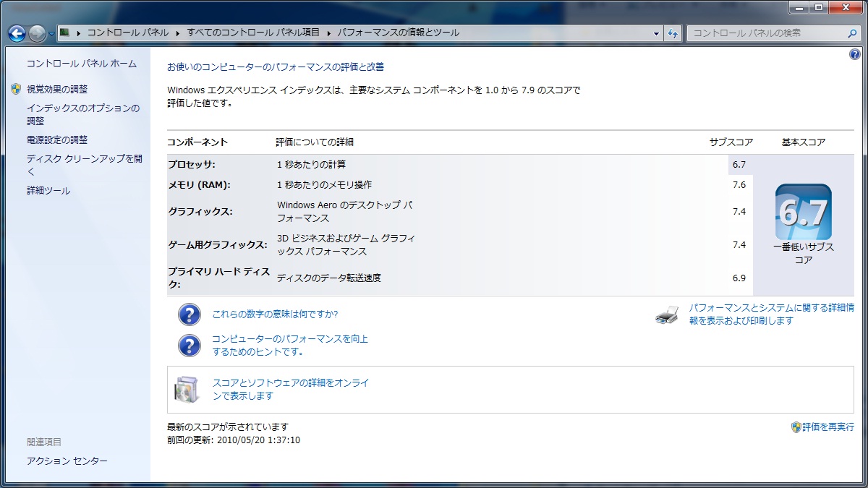The width and height of the screenshot is (868, 488).
Task: Open the blue help question mark icon
Action: pos(854,55)
